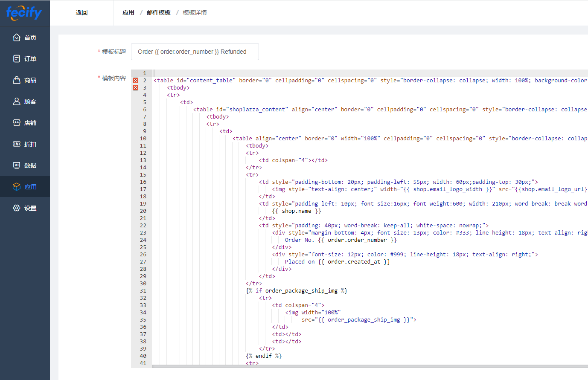Screen dimensions: 588x380
Task: Go to 订单 in sidebar
Action: point(25,59)
